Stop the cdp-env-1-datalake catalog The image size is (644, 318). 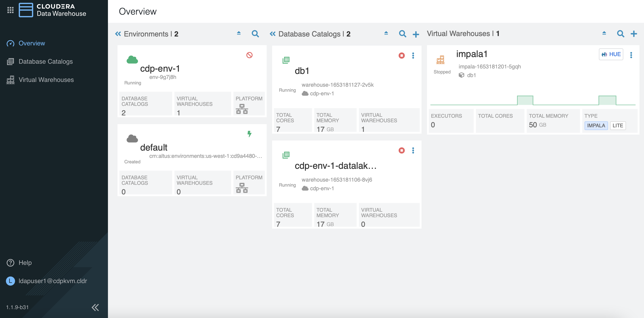(x=401, y=151)
